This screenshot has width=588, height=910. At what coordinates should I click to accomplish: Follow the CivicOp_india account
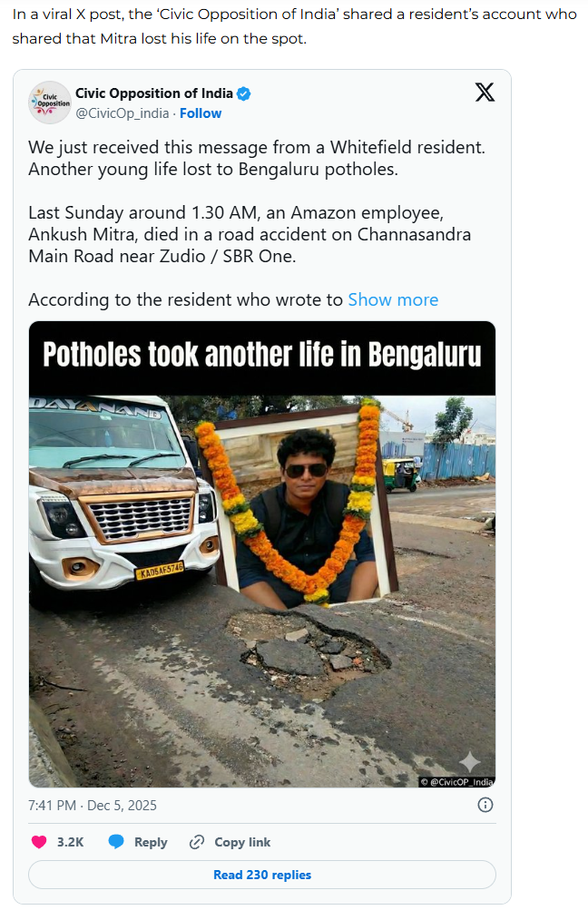coord(201,113)
